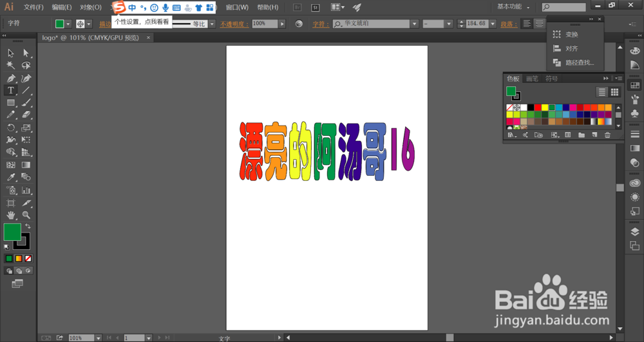Expand the opacity 100% arrow
Viewport: 644px width, 342px height.
tap(282, 24)
